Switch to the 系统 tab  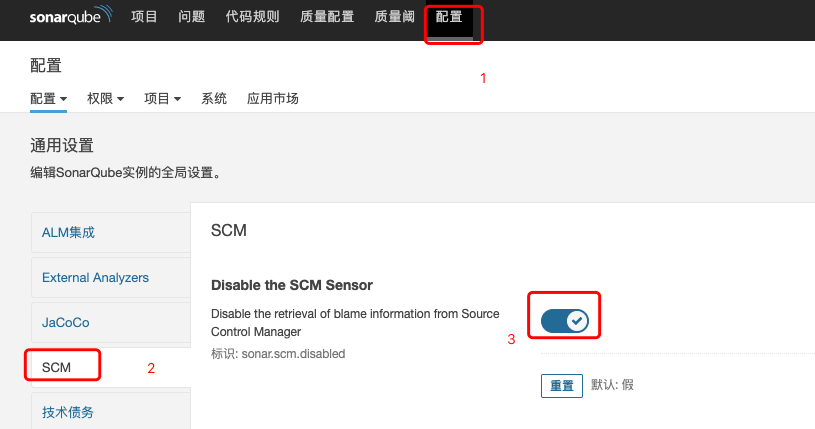214,98
